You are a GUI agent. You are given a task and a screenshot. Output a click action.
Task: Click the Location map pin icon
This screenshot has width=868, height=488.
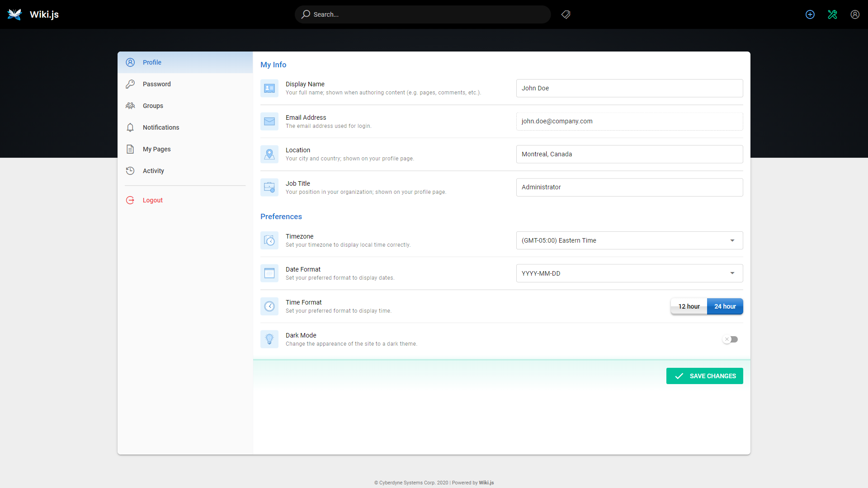[269, 154]
